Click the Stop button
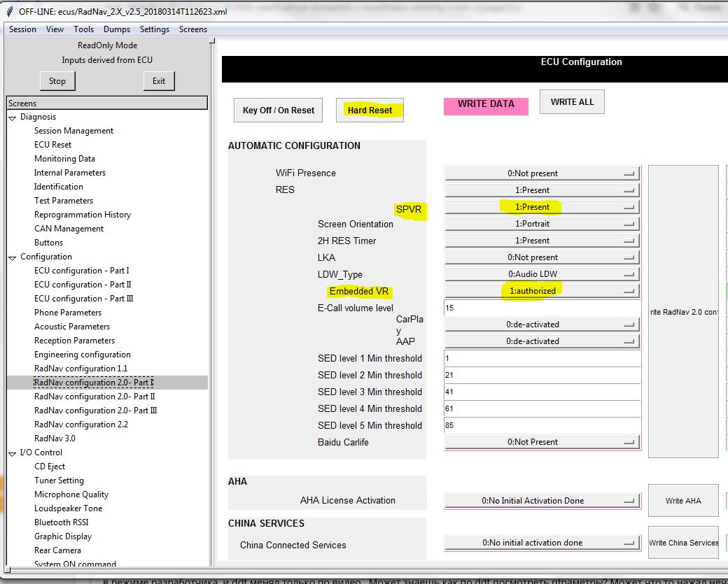The height and width of the screenshot is (584, 728). click(x=57, y=80)
